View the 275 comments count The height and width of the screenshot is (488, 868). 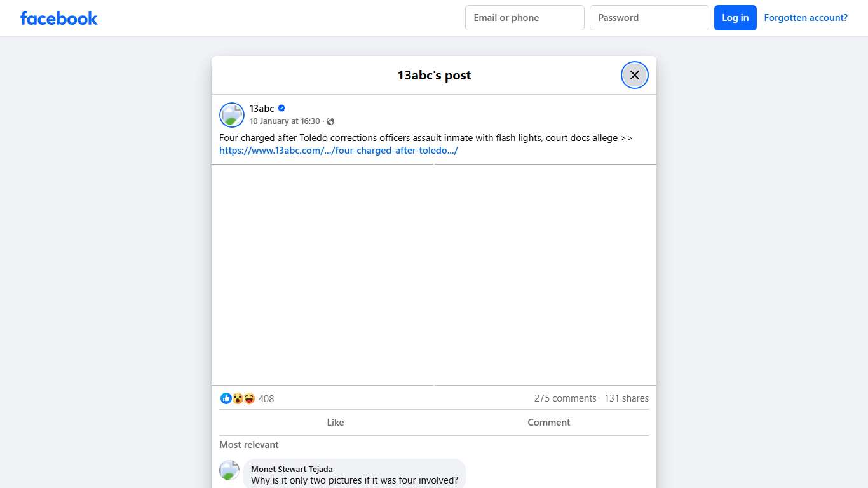[565, 398]
